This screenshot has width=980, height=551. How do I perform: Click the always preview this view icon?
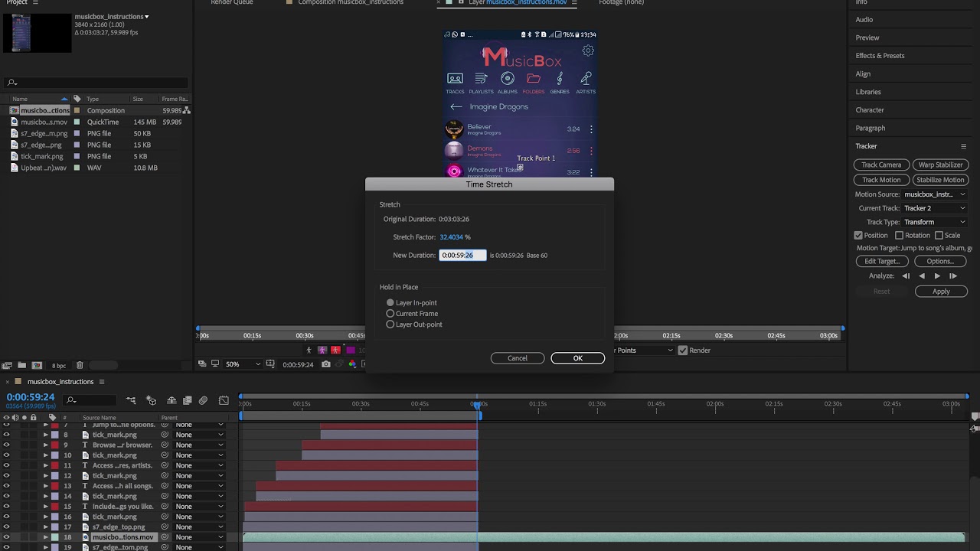(x=202, y=364)
